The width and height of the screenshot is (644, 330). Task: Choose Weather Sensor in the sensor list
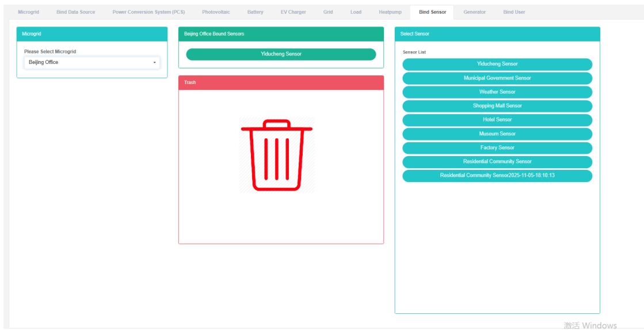click(x=497, y=92)
